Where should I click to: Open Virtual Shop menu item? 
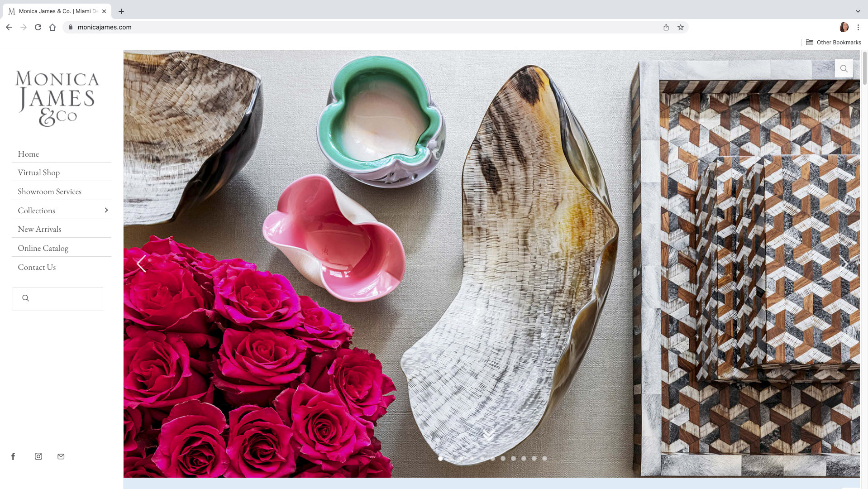point(39,173)
